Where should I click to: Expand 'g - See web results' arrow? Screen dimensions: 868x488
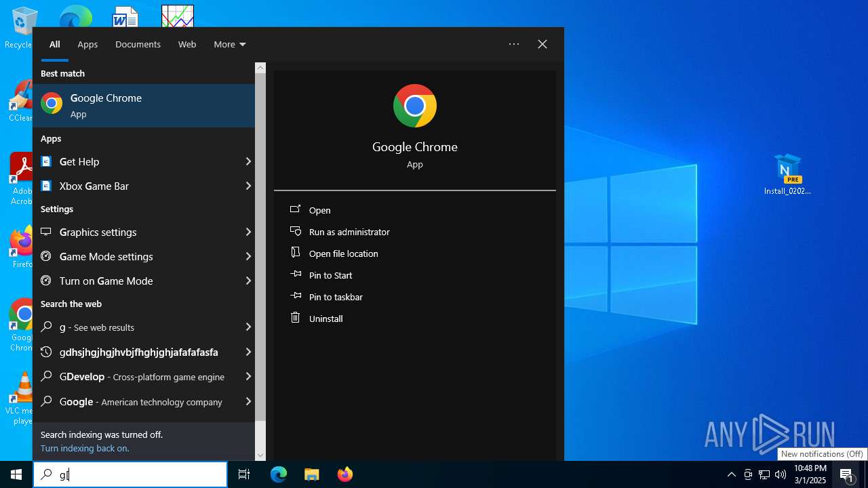click(x=248, y=327)
